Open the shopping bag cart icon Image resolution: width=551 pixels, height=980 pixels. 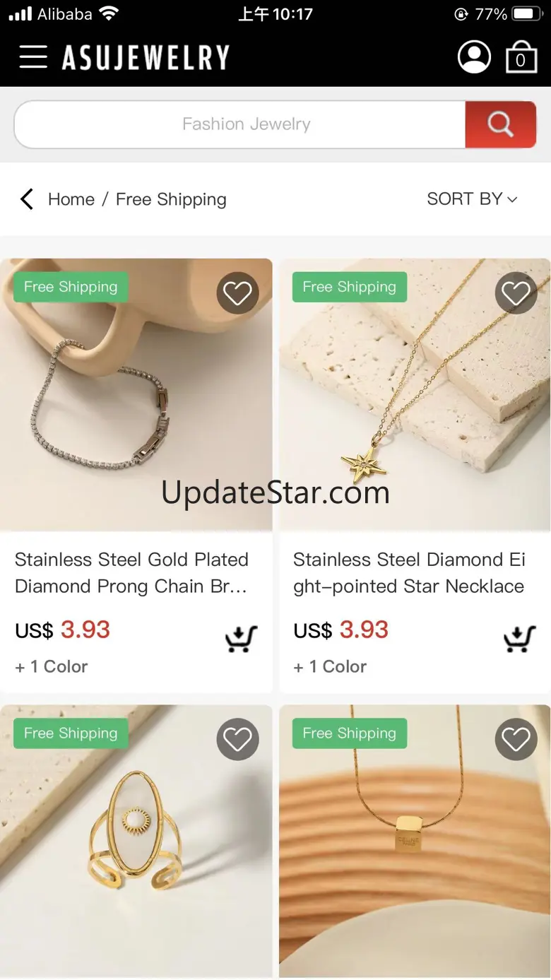[521, 57]
